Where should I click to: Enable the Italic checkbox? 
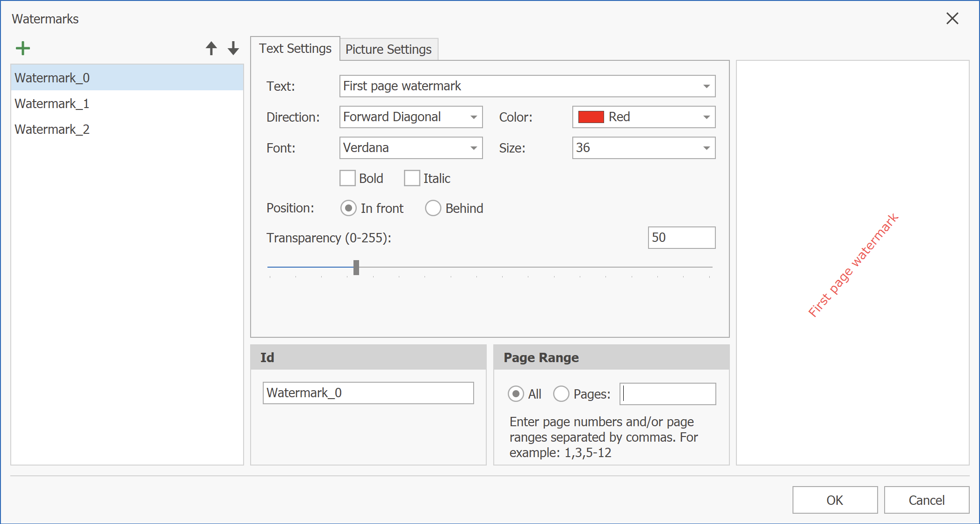coord(412,178)
